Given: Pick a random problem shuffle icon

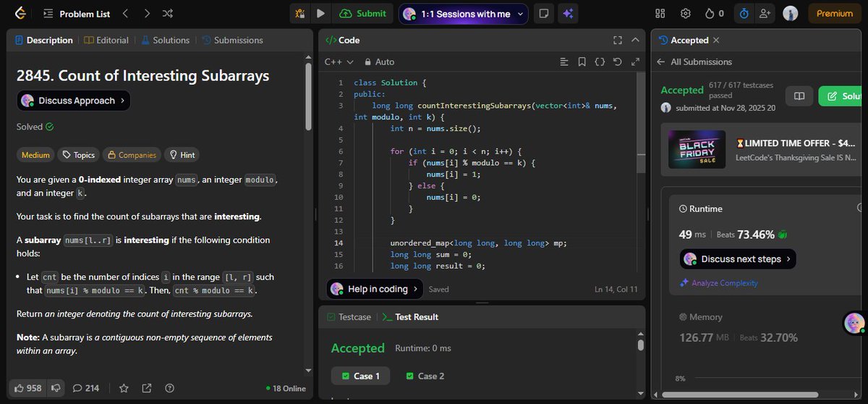Looking at the screenshot, I should pos(168,13).
